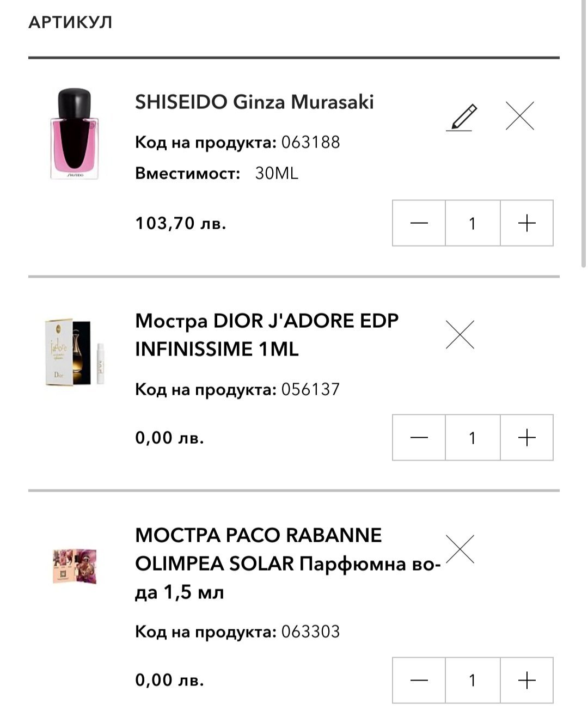Open Мостра DIOR J'ADORE EDP INFINISSIME link
The image size is (588, 723).
coord(266,334)
